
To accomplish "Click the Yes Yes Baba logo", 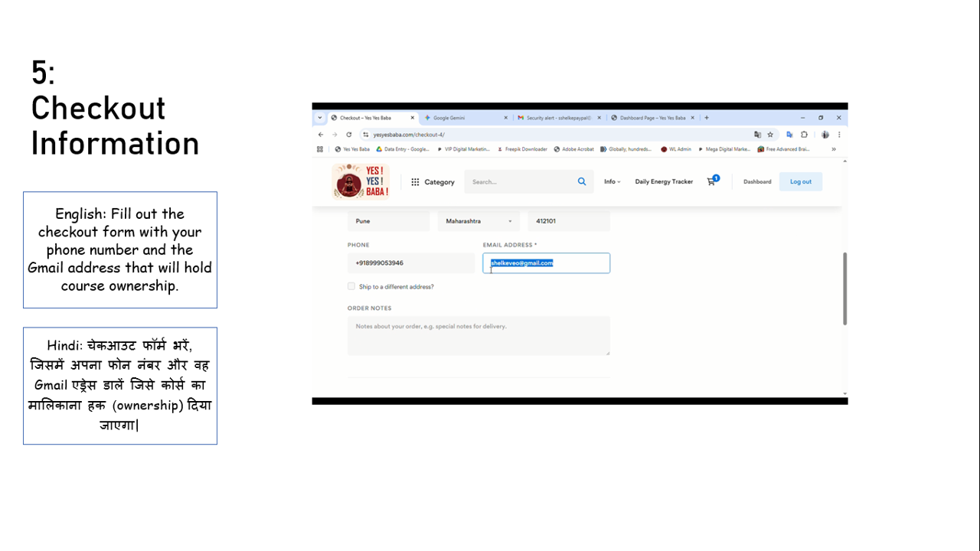I will (x=361, y=181).
